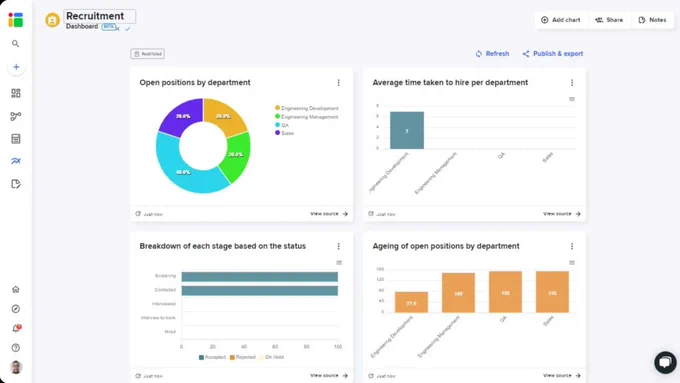Click the Ageing chart bar above the Sales label
The image size is (680, 383).
tap(552, 292)
